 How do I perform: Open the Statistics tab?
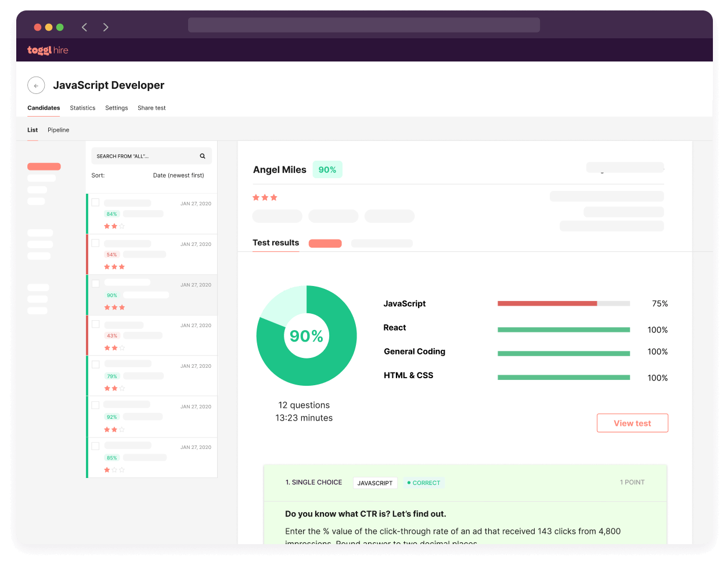[x=82, y=108]
